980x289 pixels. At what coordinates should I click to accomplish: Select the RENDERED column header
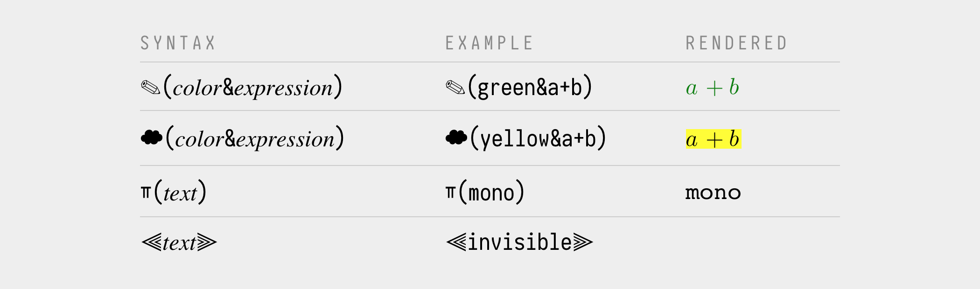click(x=736, y=43)
